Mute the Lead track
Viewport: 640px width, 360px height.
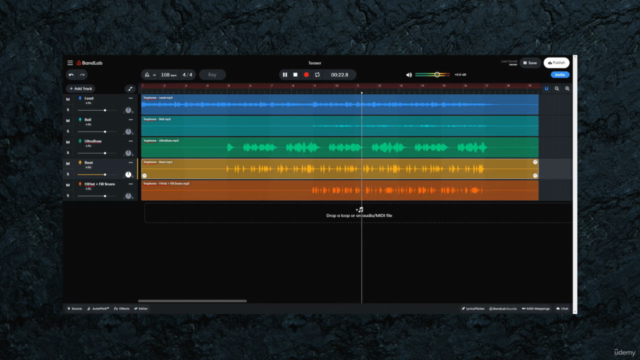[x=68, y=99]
